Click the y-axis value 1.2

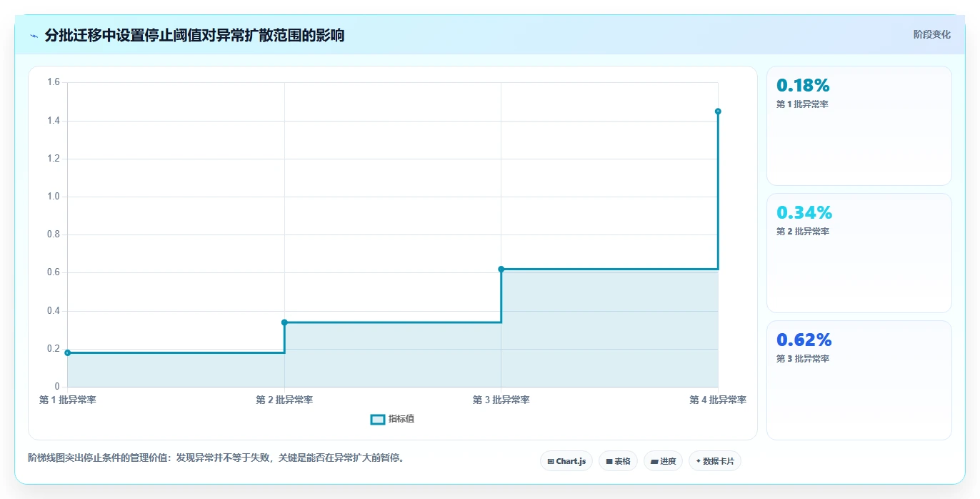[54, 159]
